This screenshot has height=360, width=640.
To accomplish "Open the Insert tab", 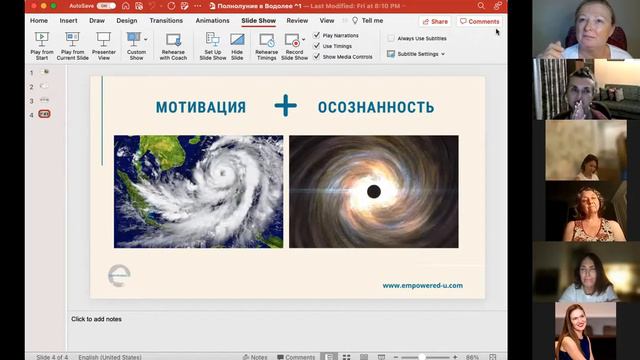I will click(x=68, y=20).
